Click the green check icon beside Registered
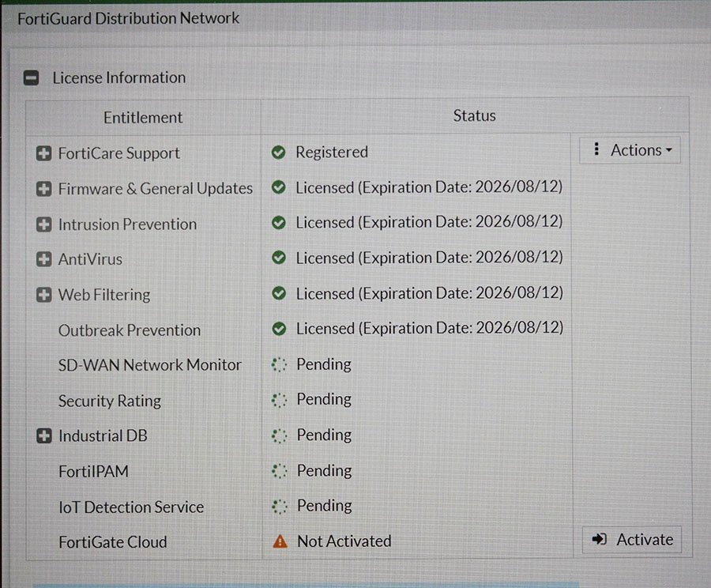This screenshot has width=711, height=588. pos(278,153)
